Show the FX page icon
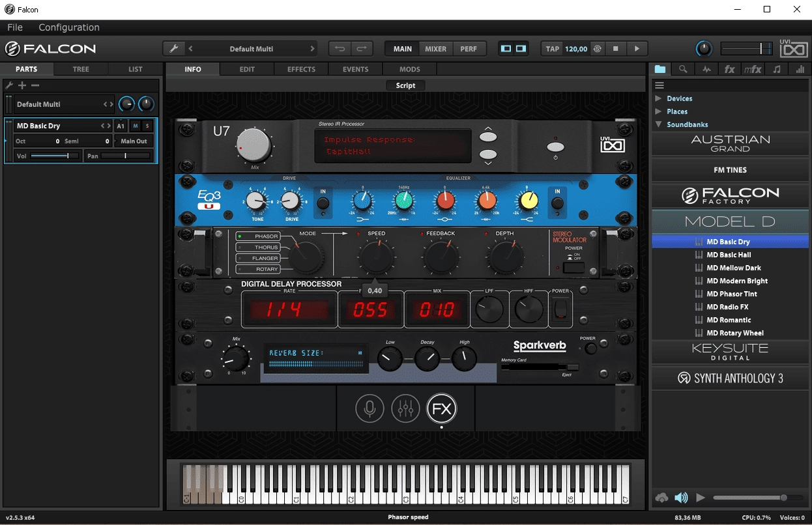Screen dimensions: 812x525 coord(442,409)
